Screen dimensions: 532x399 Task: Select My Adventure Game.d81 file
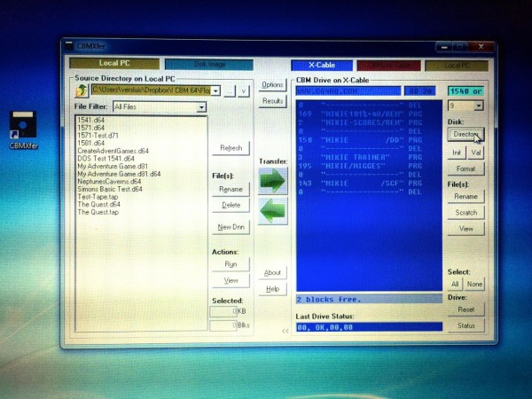coord(113,167)
